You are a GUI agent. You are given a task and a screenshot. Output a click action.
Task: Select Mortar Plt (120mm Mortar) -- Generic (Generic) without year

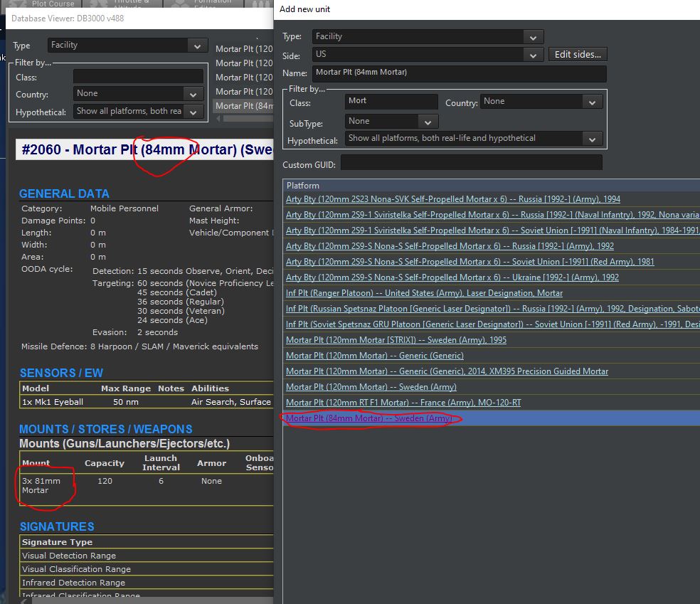[375, 355]
